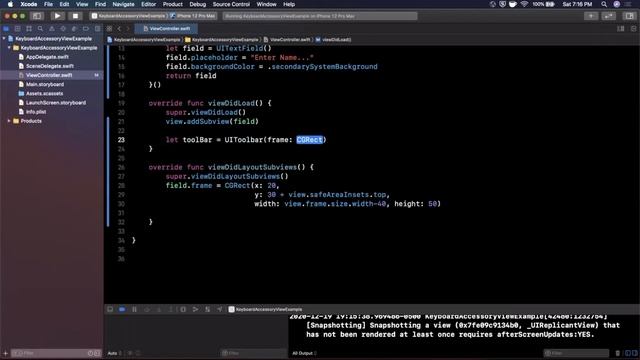Viewport: 640px width, 360px height.
Task: Expand the Products folder
Action: [9, 121]
